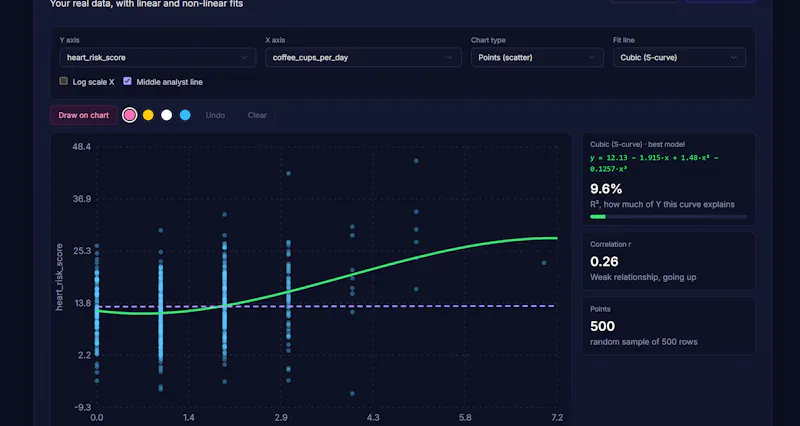
Task: Select the pink drawing color swatch
Action: 130,115
